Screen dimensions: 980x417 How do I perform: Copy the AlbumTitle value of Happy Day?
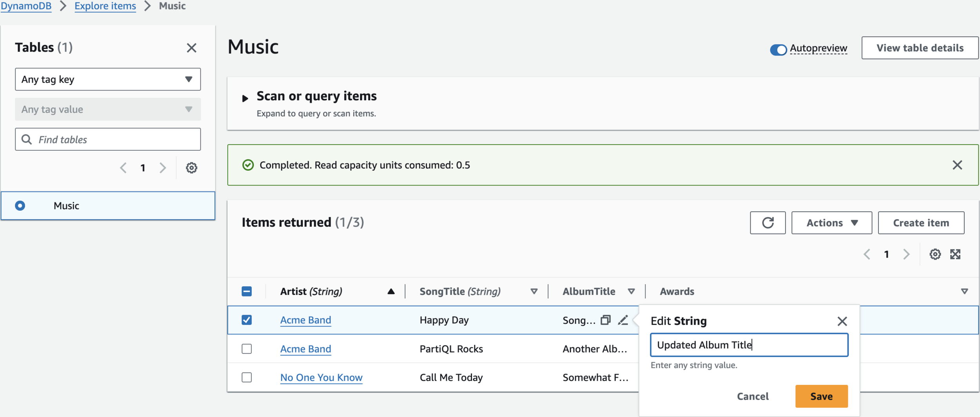coord(606,320)
